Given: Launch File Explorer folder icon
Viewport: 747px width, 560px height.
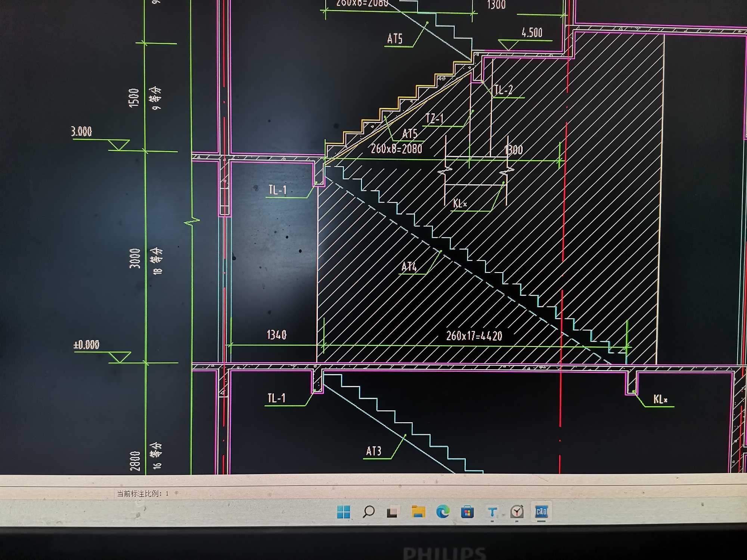Looking at the screenshot, I should pos(418,511).
